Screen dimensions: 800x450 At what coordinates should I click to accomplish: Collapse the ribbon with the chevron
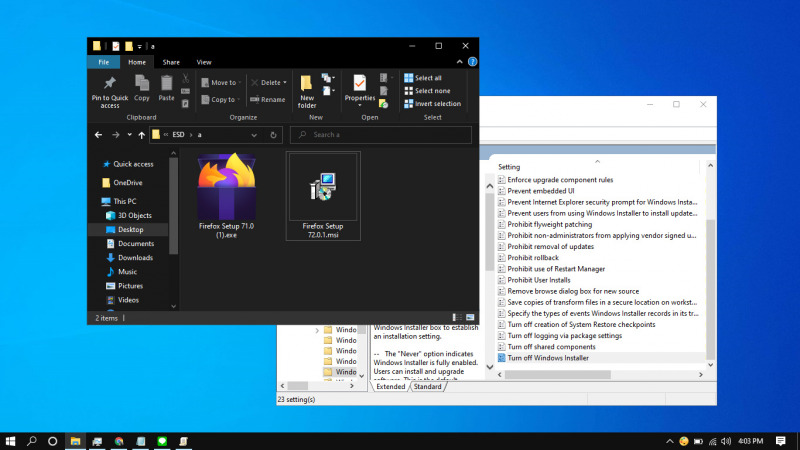click(x=459, y=62)
